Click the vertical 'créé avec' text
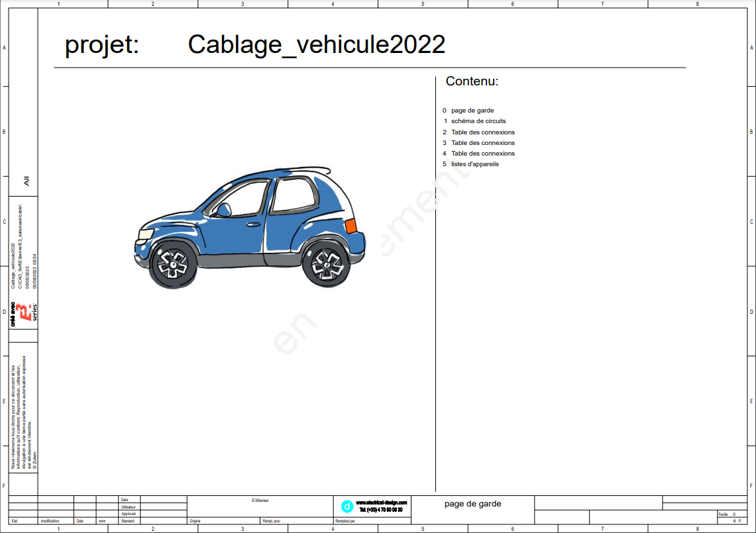Screen dimensions: 756x533 13,315
